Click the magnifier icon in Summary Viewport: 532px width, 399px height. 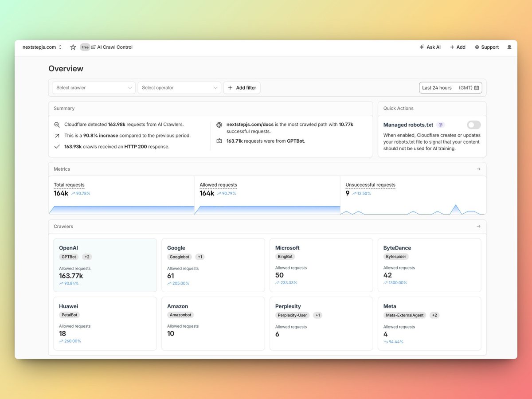pyautogui.click(x=57, y=125)
